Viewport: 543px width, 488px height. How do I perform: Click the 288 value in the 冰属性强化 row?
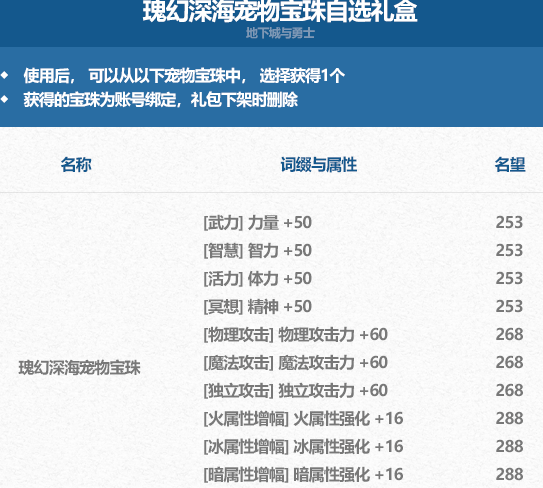(x=509, y=447)
